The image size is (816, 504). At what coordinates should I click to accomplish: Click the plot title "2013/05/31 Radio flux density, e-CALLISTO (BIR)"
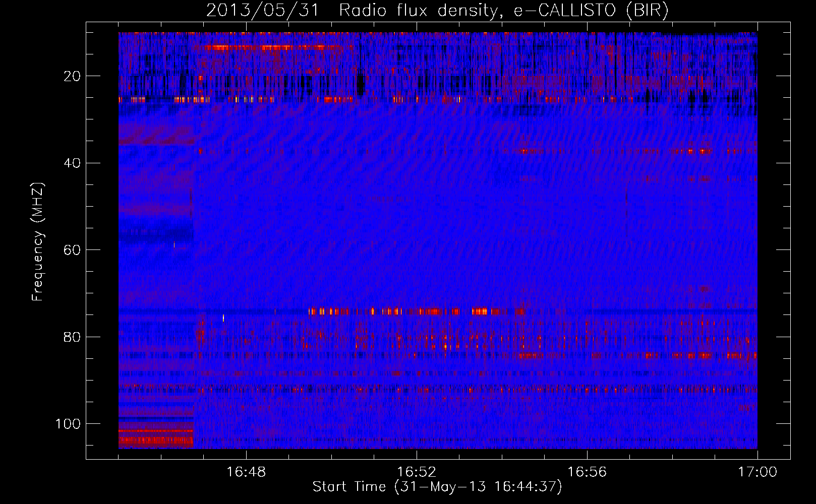click(x=437, y=10)
